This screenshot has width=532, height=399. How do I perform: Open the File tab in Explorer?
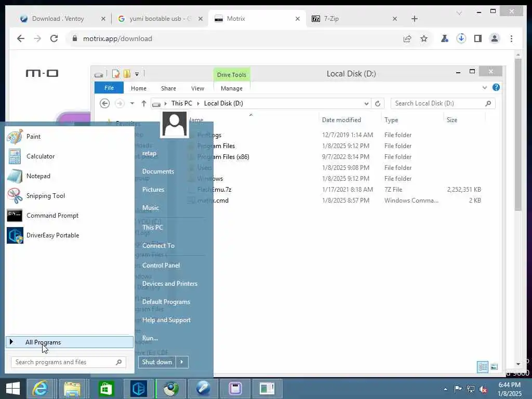[x=109, y=88]
